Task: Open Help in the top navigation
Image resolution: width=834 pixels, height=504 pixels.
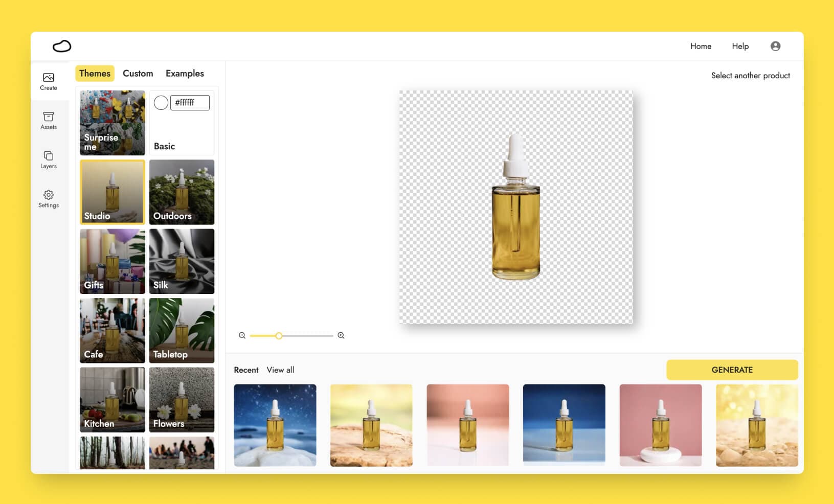Action: [x=740, y=46]
